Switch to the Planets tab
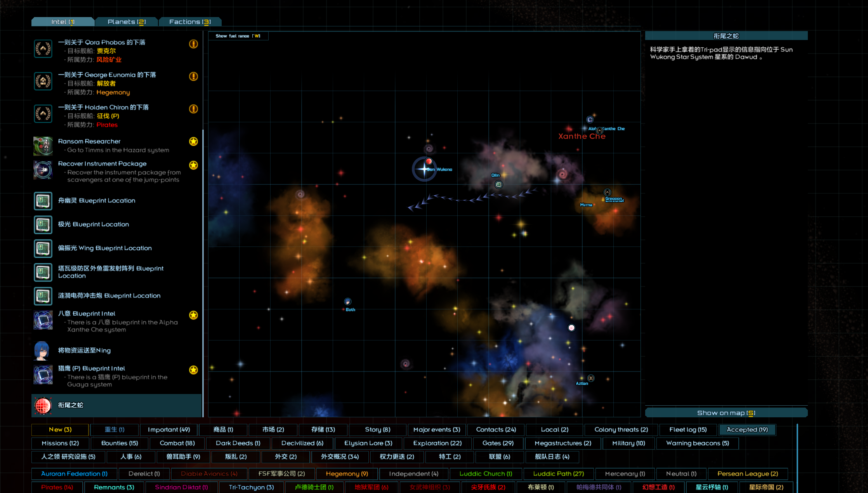This screenshot has width=868, height=493. click(127, 22)
